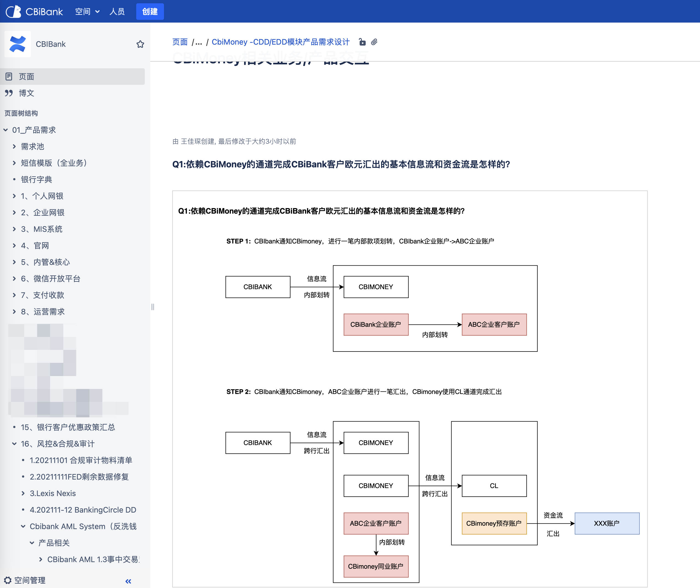Click CBimoney同业账户 box in diagram
This screenshot has width=700, height=588.
[x=376, y=566]
